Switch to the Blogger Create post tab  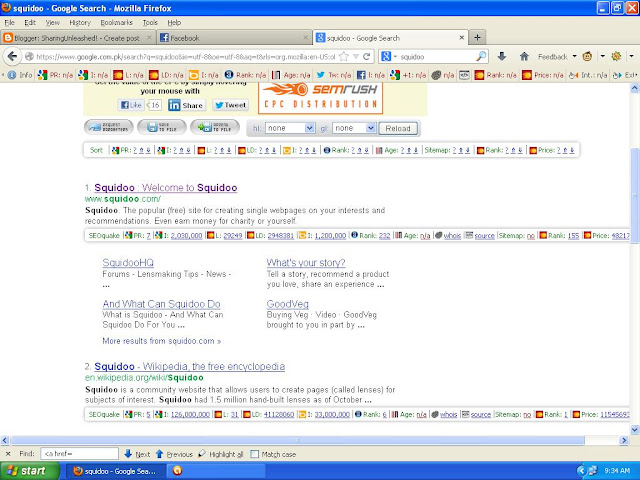click(x=78, y=38)
